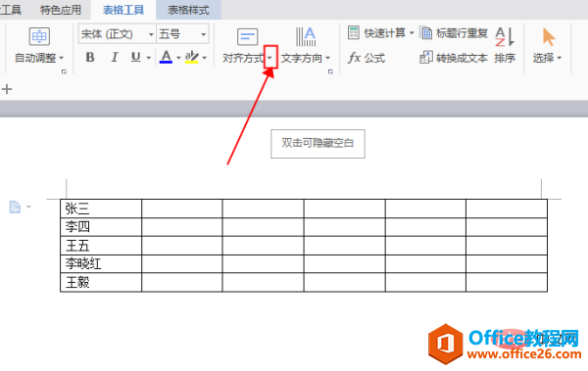Image resolution: width=588 pixels, height=371 pixels.
Task: Enable 标题行重复 header row repeat
Action: point(454,33)
